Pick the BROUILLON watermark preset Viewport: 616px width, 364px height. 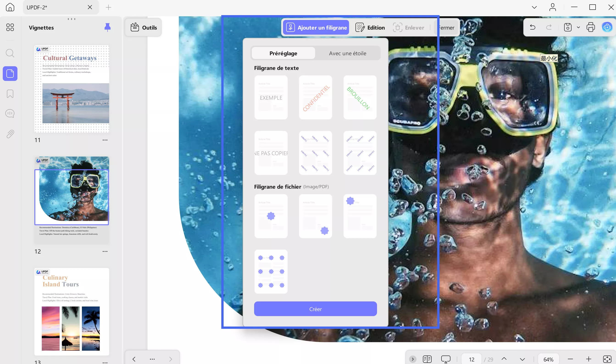click(x=360, y=97)
